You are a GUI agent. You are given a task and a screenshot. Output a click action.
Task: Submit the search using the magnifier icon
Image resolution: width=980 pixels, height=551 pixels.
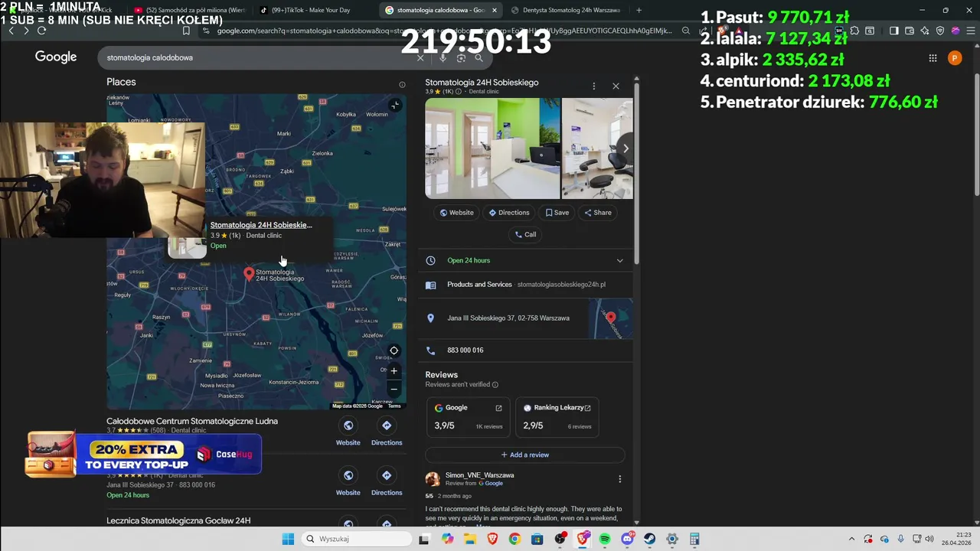click(479, 58)
